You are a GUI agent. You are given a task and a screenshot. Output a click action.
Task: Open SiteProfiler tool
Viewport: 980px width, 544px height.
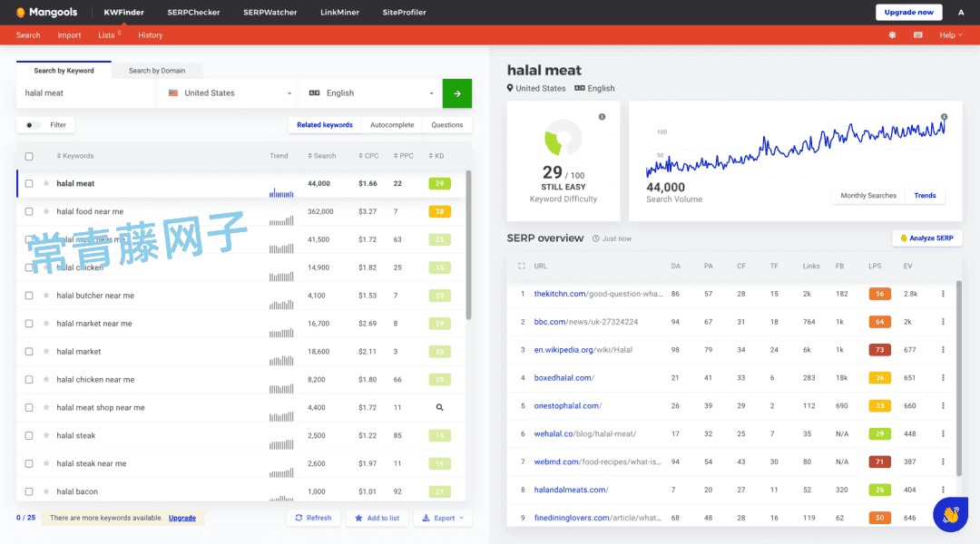click(x=405, y=12)
